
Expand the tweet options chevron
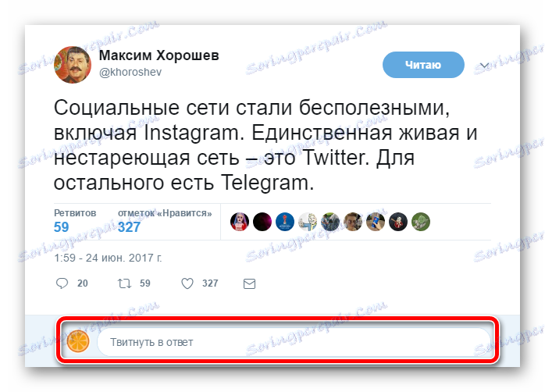coord(484,66)
